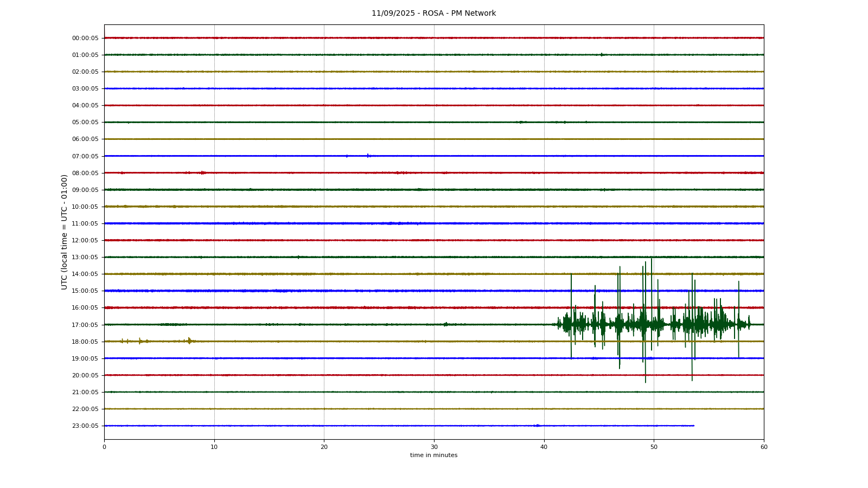Screen dimensions: 868x488
Task: Select the 17:00:05 trace label
Action: point(85,325)
